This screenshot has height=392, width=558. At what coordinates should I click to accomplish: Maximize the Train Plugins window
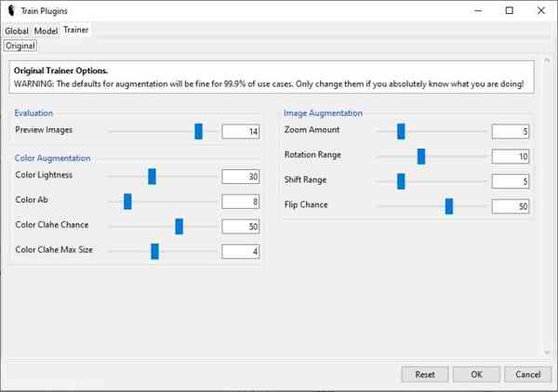click(510, 10)
